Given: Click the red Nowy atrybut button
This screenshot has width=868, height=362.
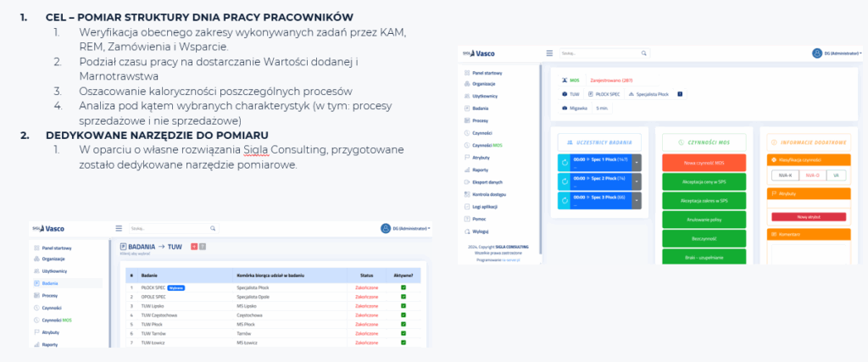Looking at the screenshot, I should pos(809,217).
